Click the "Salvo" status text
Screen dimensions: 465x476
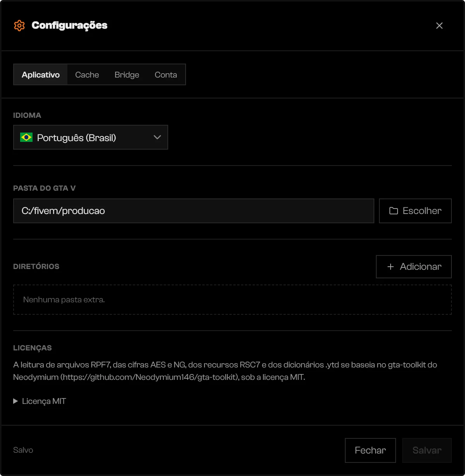tap(23, 450)
